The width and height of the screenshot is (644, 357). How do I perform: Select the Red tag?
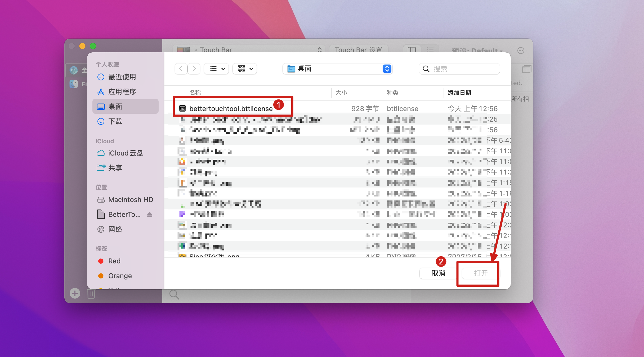click(x=114, y=261)
